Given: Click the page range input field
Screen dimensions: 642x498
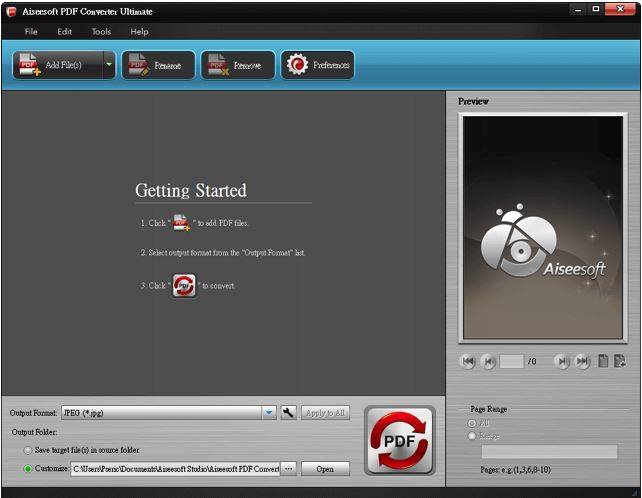Looking at the screenshot, I should coord(549,452).
